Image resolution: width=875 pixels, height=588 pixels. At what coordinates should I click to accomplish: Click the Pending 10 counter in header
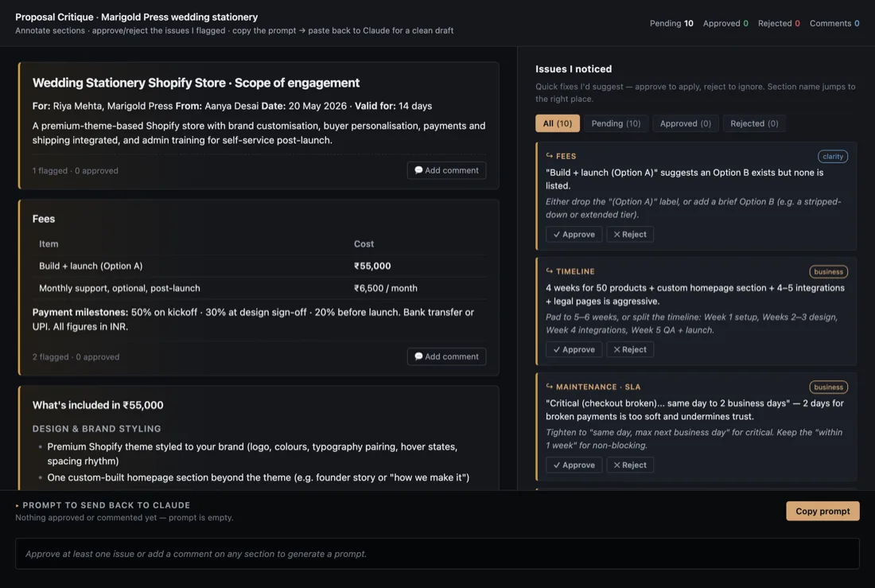671,23
